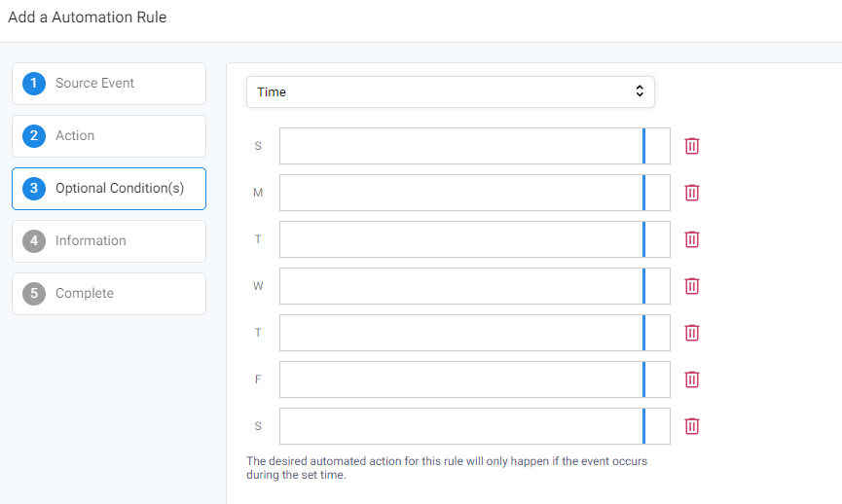Viewport: 842px width, 504px height.
Task: Remove the Wednesday time row
Action: pos(692,286)
